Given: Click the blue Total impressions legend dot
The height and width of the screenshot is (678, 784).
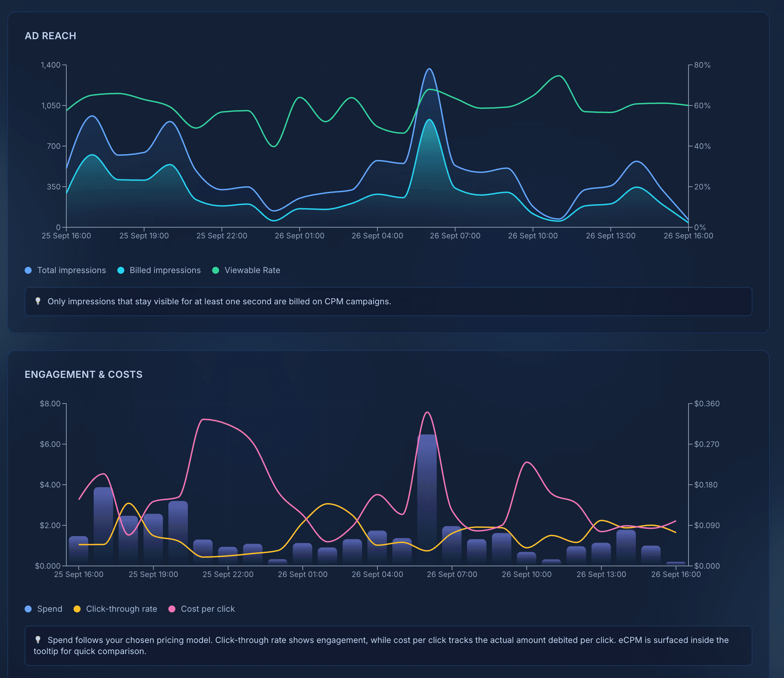Looking at the screenshot, I should coord(28,270).
